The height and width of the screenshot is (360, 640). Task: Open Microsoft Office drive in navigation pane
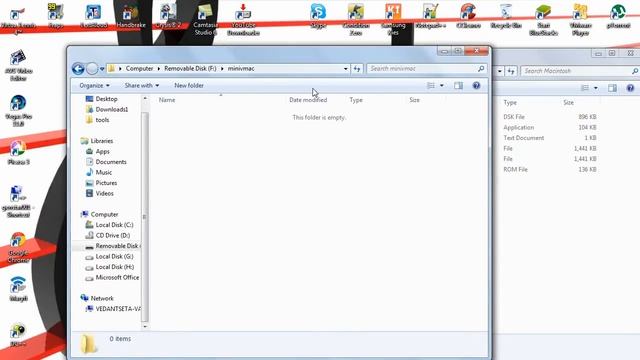pos(112,278)
